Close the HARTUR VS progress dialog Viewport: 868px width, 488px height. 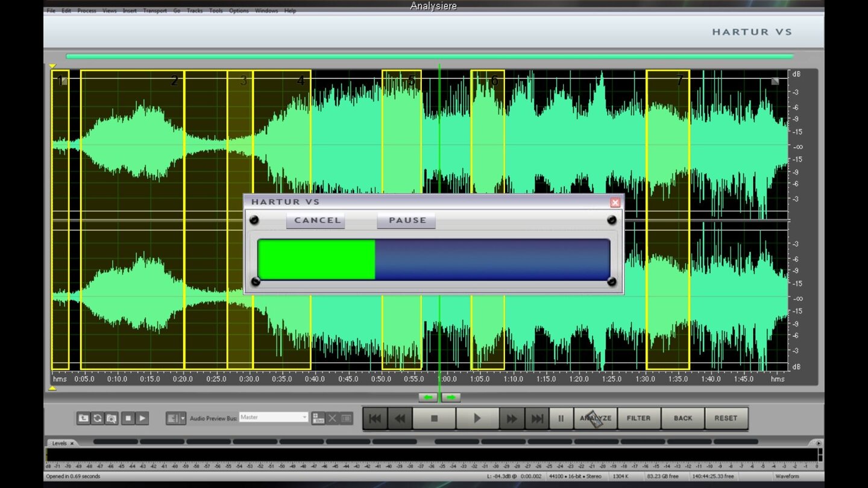(615, 202)
